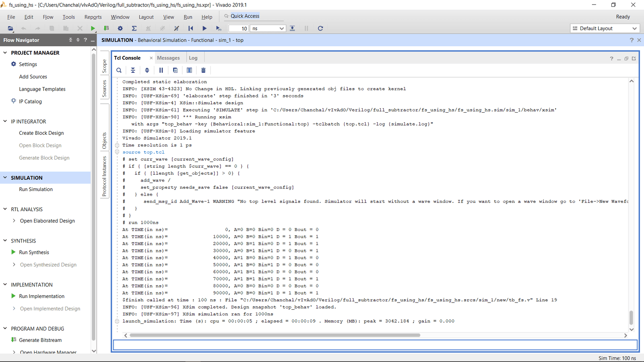
Task: Collapse the SIMULATION section
Action: 5,177
